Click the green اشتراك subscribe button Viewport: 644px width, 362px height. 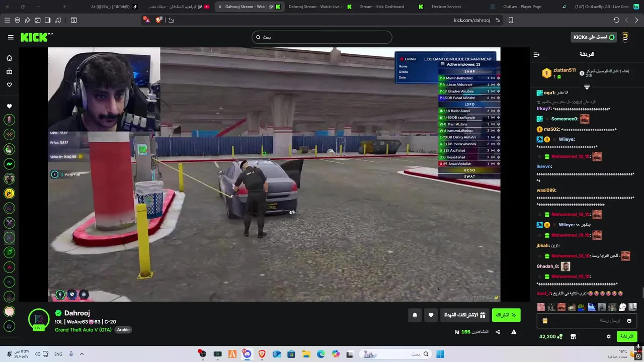pos(506,315)
